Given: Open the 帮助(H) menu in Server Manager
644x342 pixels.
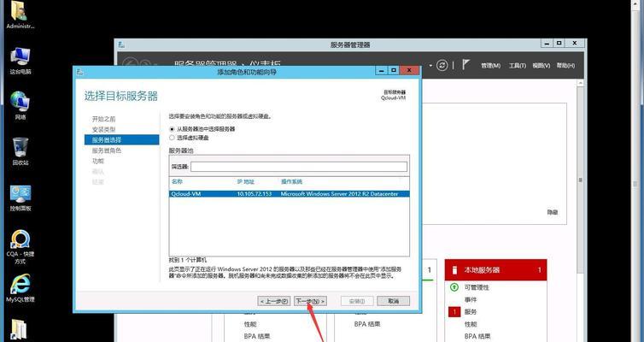Looking at the screenshot, I should click(x=565, y=66).
